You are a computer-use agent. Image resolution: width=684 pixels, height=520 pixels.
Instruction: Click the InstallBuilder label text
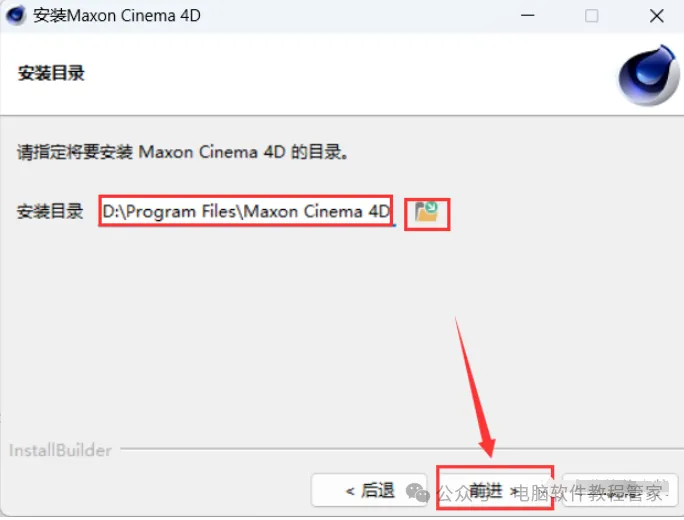60,450
